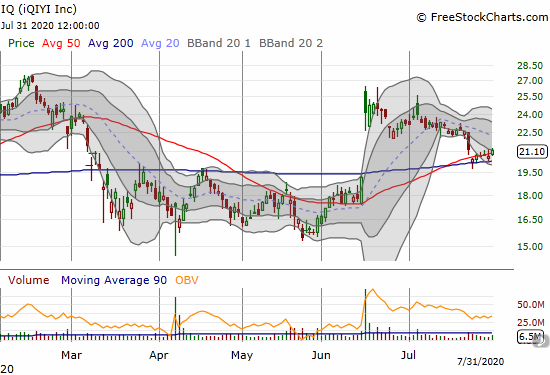Click the BBand 20 1 legend label
Image resolution: width=550 pixels, height=375 pixels.
219,43
